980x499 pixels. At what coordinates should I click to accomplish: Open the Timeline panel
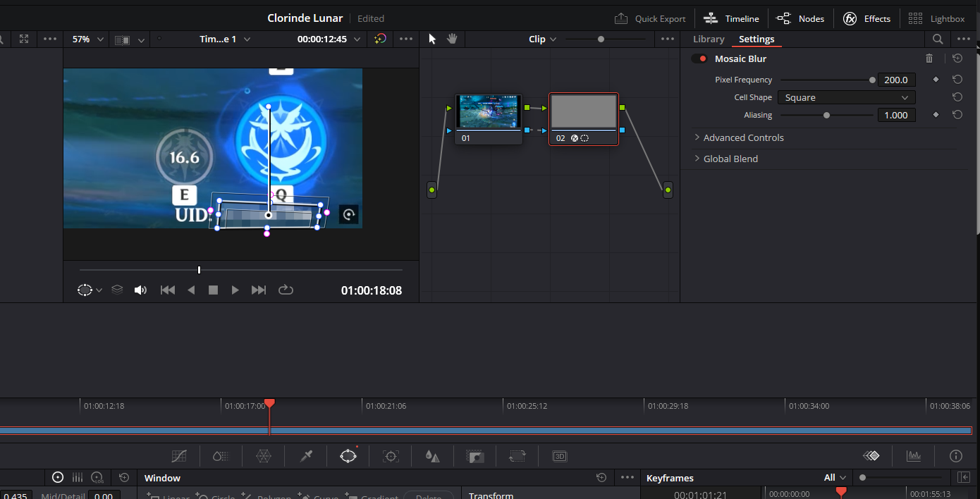(x=732, y=18)
